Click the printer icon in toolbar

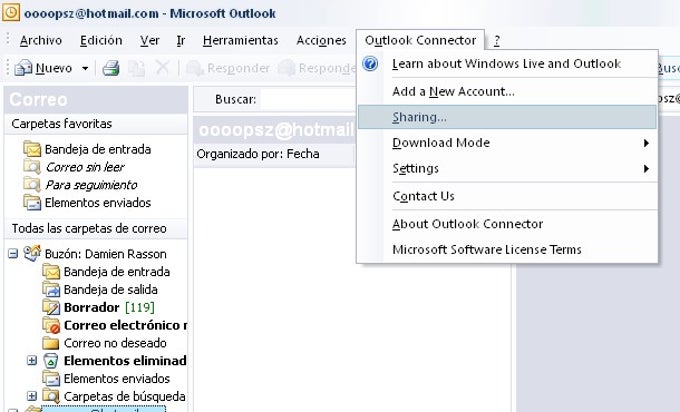tap(111, 68)
